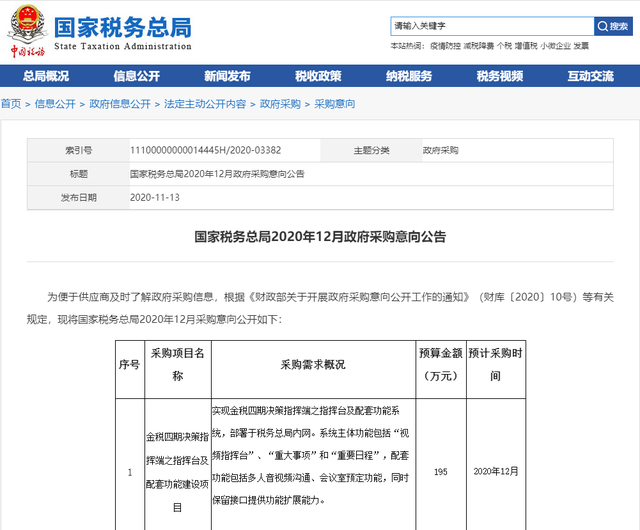The width and height of the screenshot is (640, 530).
Task: Open the 总局概况 nav menu
Action: pos(46,76)
